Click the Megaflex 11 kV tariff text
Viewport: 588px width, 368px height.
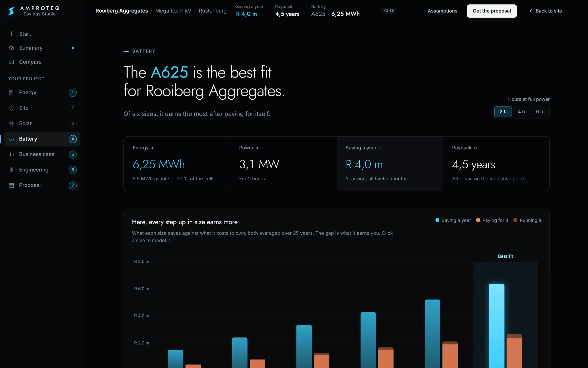[x=173, y=11]
